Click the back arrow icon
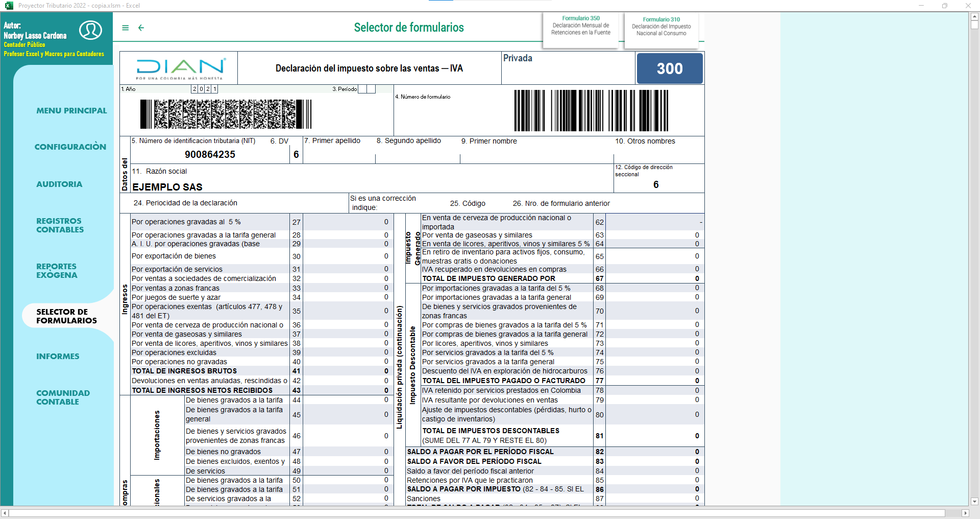980x519 pixels. coord(141,28)
